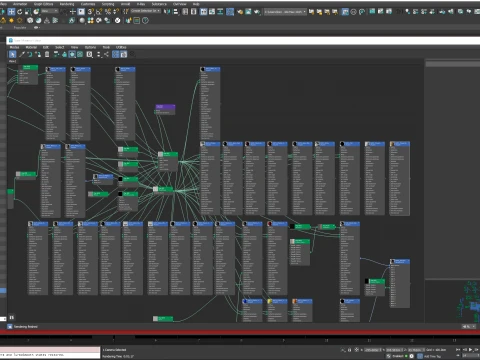The width and height of the screenshot is (480, 360).
Task: Click Select by Material icon in Slate toolbar
Action: click(132, 54)
